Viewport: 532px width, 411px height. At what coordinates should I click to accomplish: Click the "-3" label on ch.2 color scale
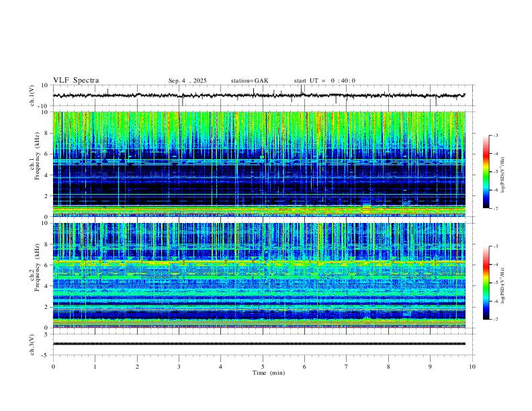(495, 246)
